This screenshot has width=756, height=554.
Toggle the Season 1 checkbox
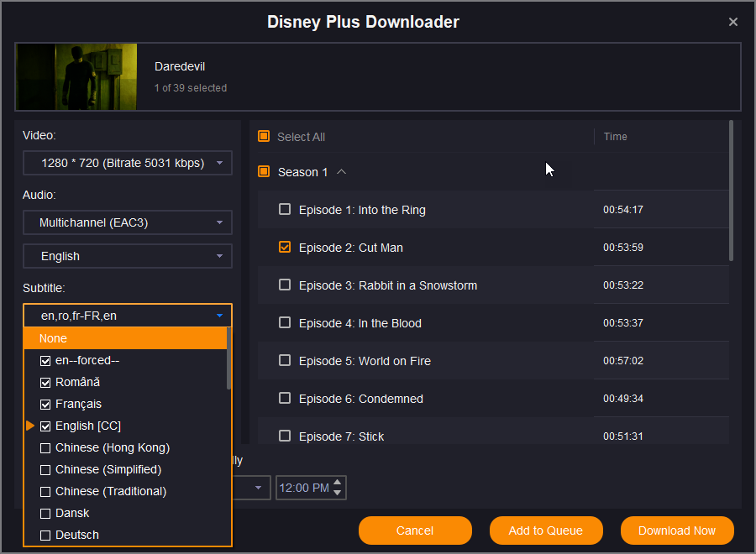(264, 171)
